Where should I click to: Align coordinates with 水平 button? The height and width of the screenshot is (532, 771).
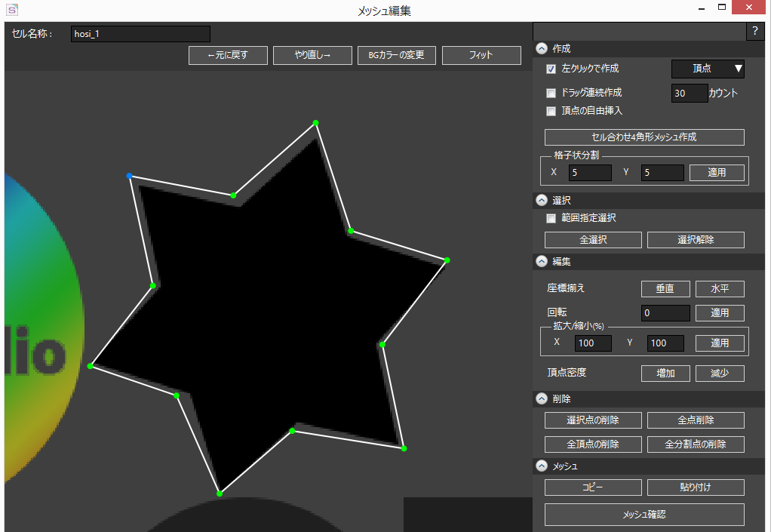coord(720,289)
